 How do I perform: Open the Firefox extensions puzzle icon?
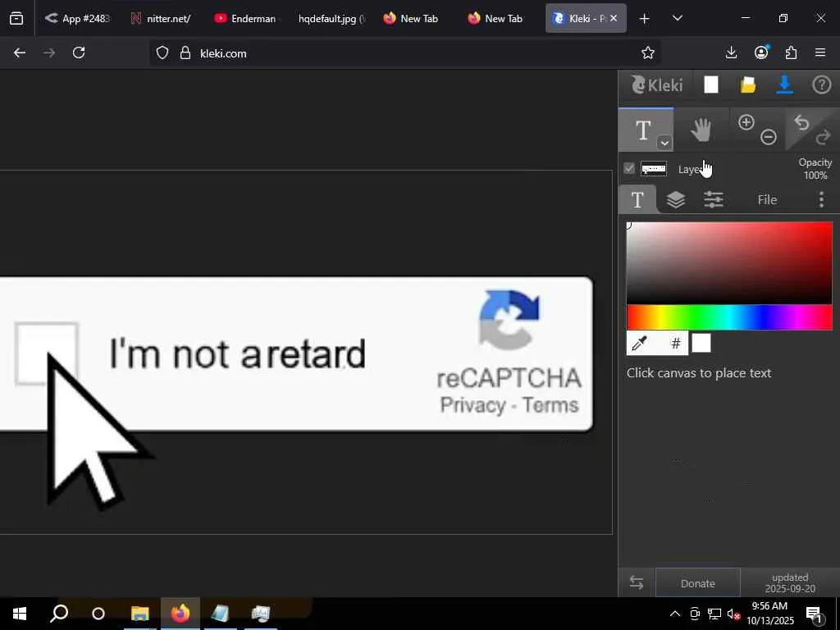point(791,52)
